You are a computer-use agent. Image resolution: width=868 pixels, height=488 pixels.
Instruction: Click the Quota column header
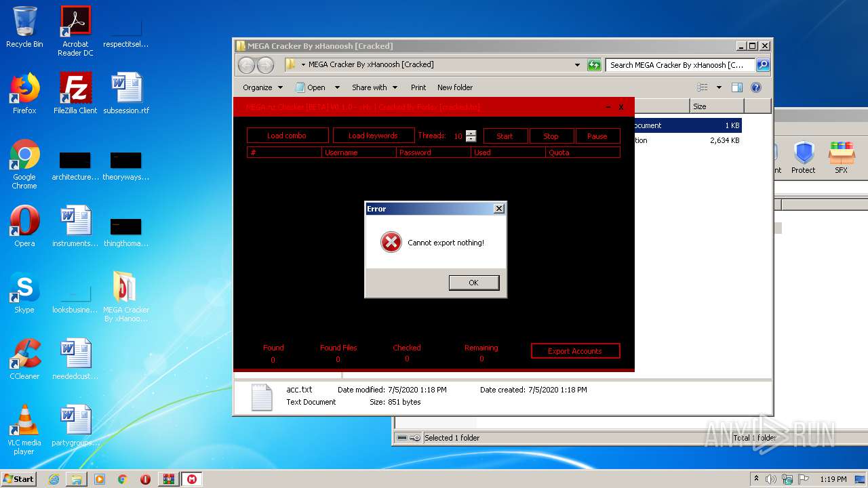coord(583,152)
